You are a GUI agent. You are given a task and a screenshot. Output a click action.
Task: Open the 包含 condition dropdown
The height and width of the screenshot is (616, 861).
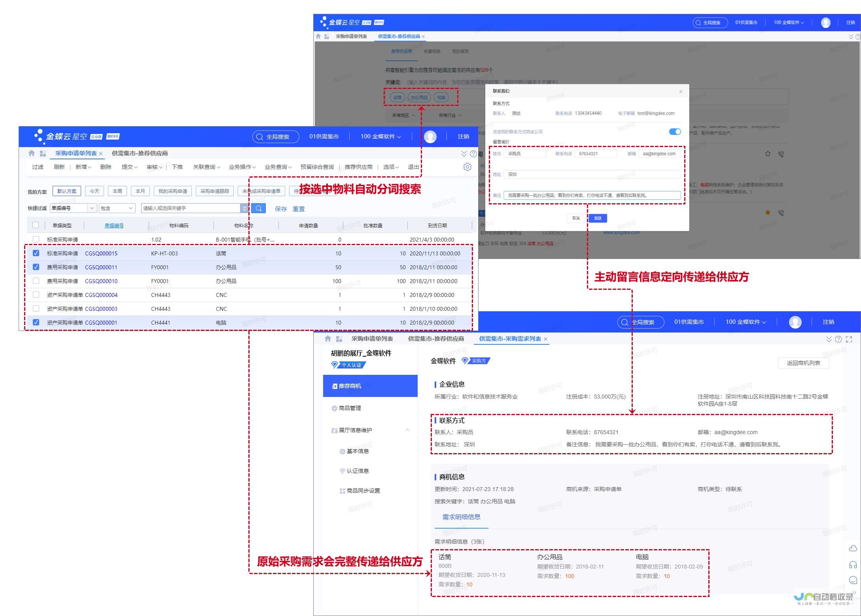coord(117,208)
